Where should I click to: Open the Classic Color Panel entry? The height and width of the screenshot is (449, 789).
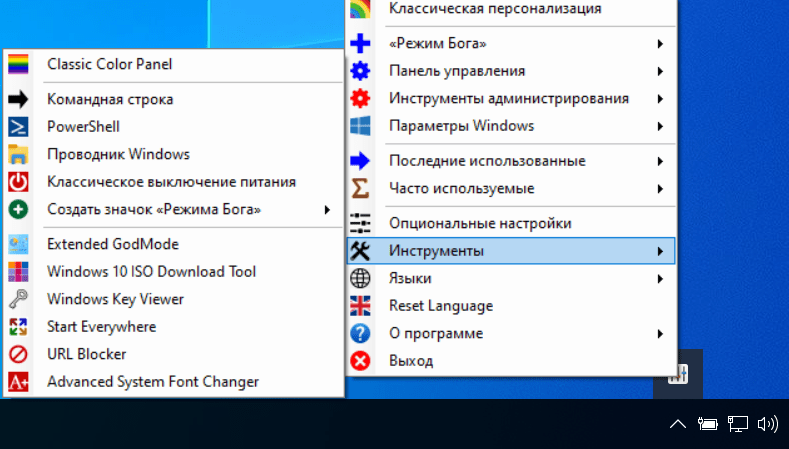pyautogui.click(x=174, y=64)
